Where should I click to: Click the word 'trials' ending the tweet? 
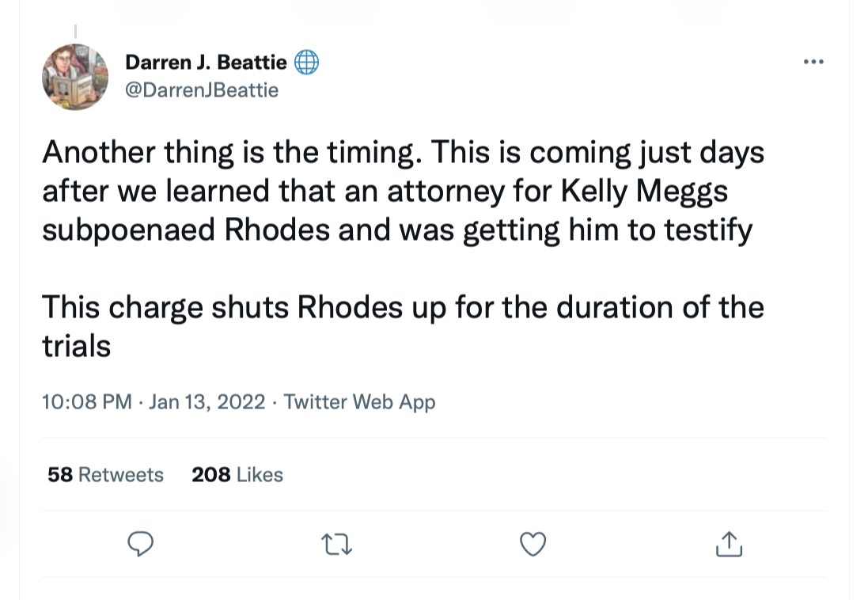click(76, 345)
